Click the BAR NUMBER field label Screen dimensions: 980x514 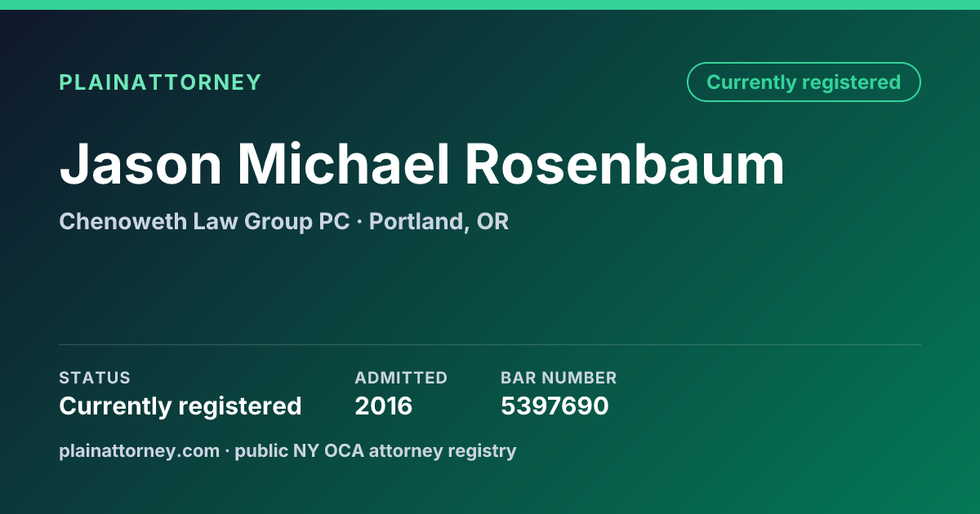[x=559, y=378]
